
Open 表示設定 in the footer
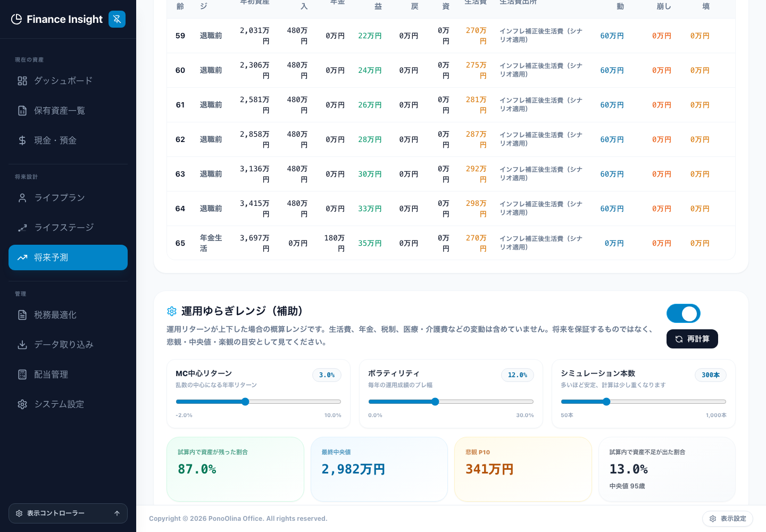[x=728, y=519]
